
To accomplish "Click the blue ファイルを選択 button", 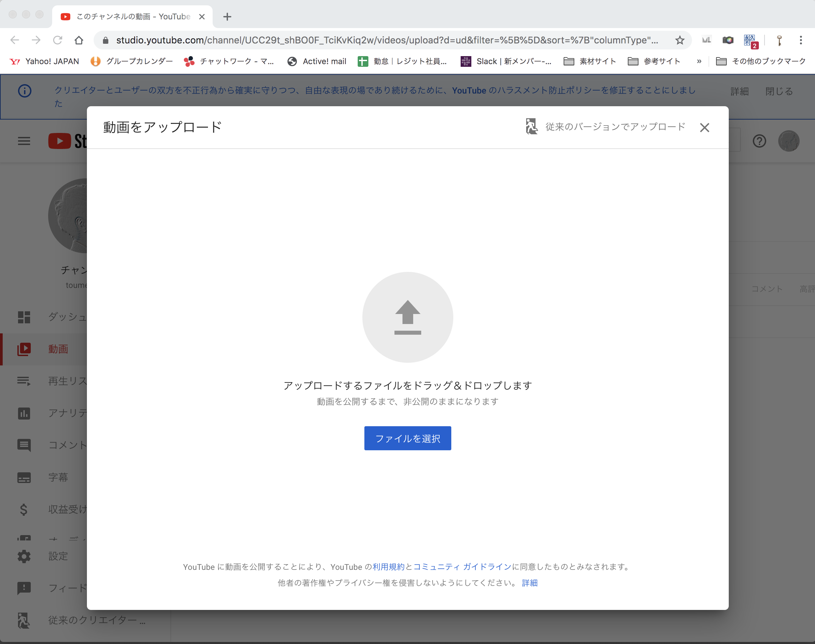I will [x=407, y=438].
